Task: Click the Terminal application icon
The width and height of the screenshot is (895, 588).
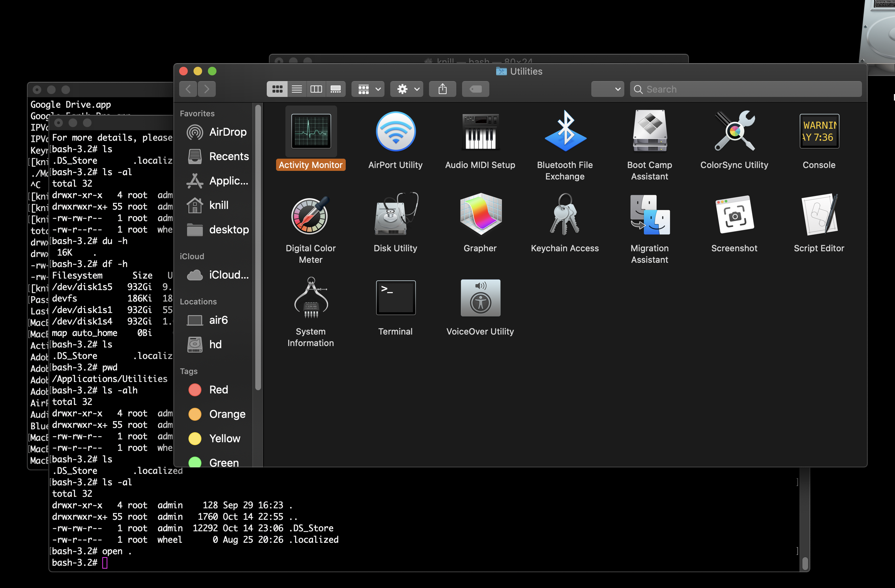Action: click(395, 298)
